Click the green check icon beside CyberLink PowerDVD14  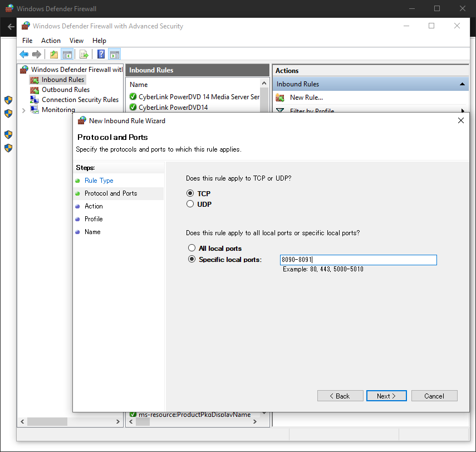[133, 107]
